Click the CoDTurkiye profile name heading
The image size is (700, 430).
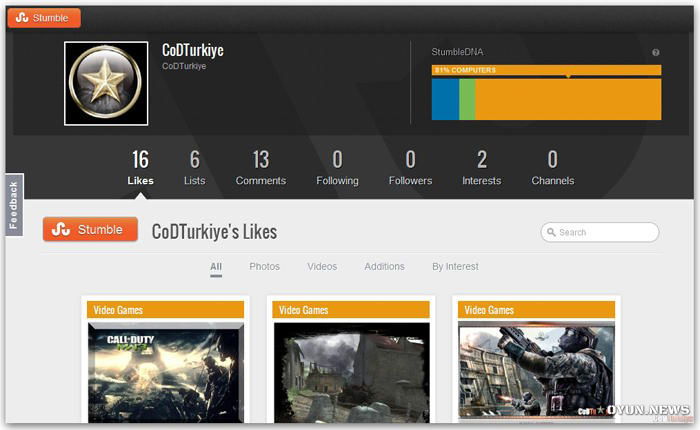193,50
